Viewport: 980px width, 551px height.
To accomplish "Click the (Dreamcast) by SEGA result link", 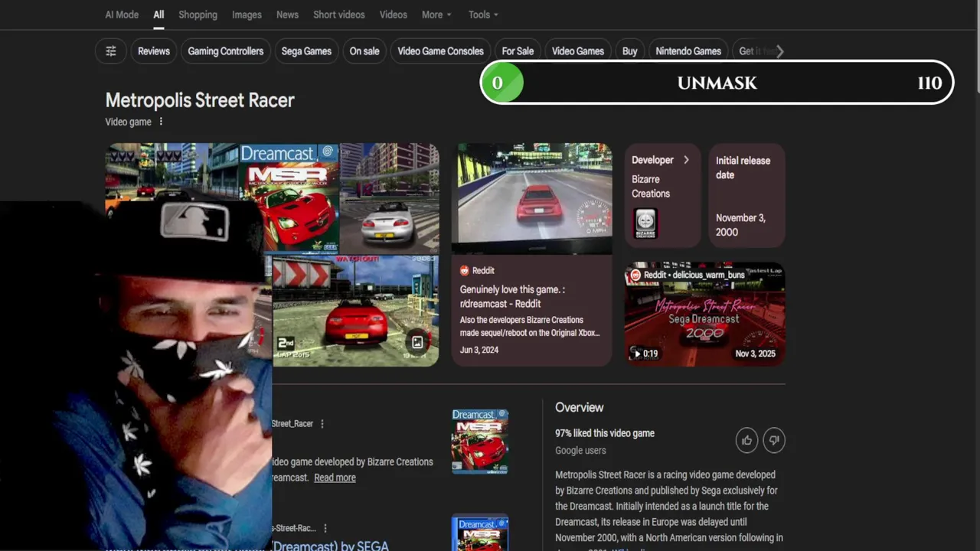I will tap(331, 546).
